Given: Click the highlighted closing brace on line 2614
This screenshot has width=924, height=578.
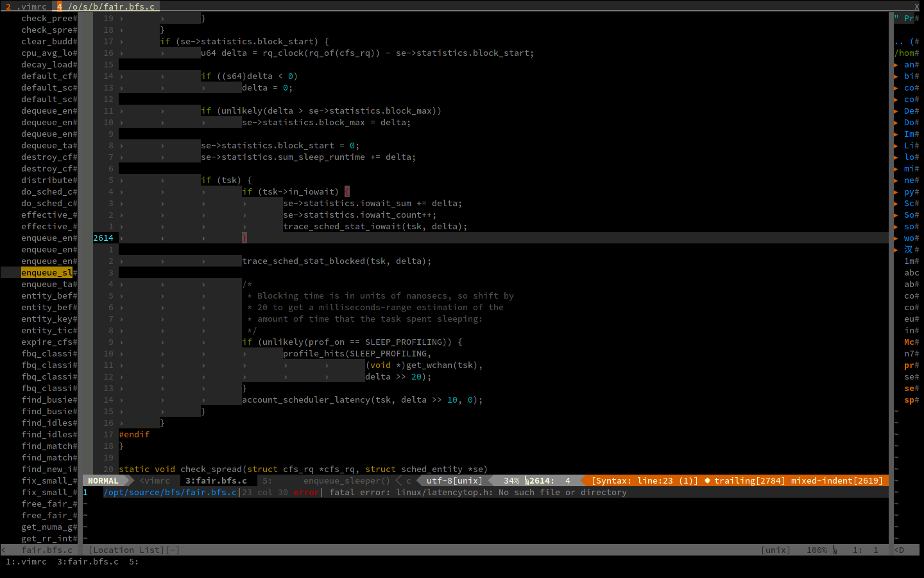Looking at the screenshot, I should pos(244,238).
